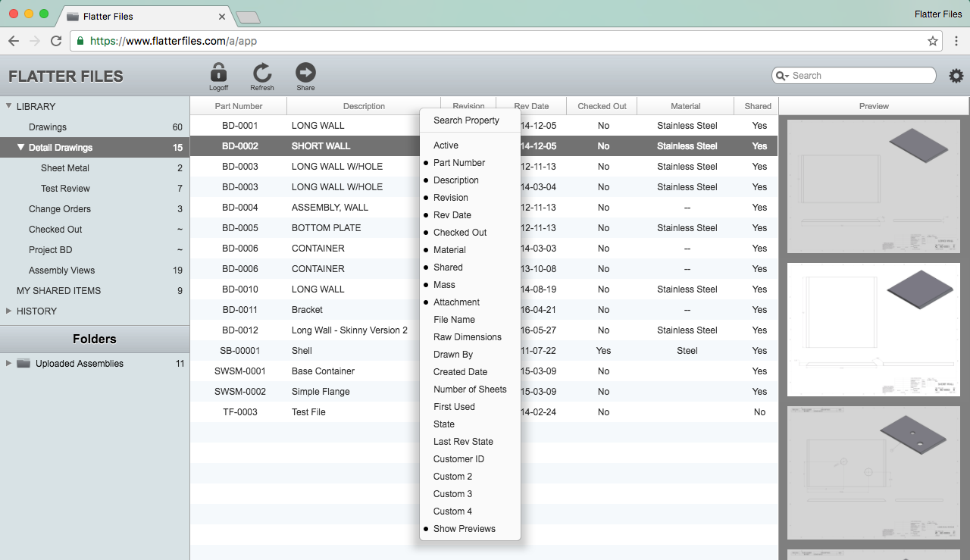Collapse the LIBRARY section
The width and height of the screenshot is (970, 560).
click(8, 107)
